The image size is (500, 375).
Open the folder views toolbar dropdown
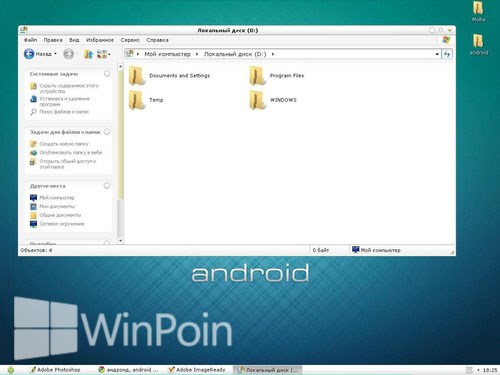click(x=103, y=54)
